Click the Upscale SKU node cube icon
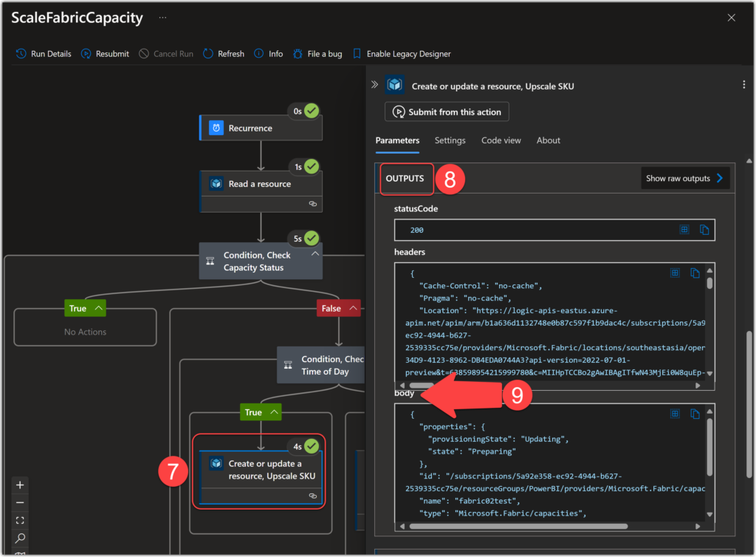The width and height of the screenshot is (756, 557). point(216,463)
